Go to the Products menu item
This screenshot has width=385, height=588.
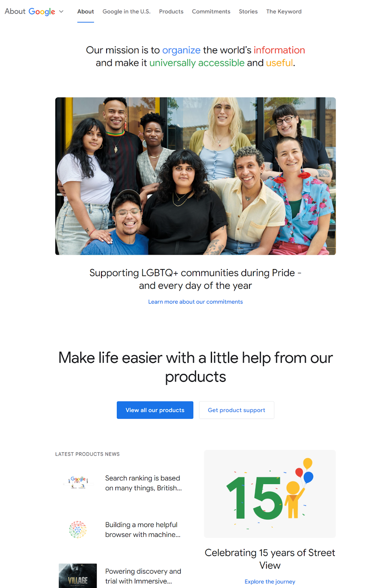[171, 11]
